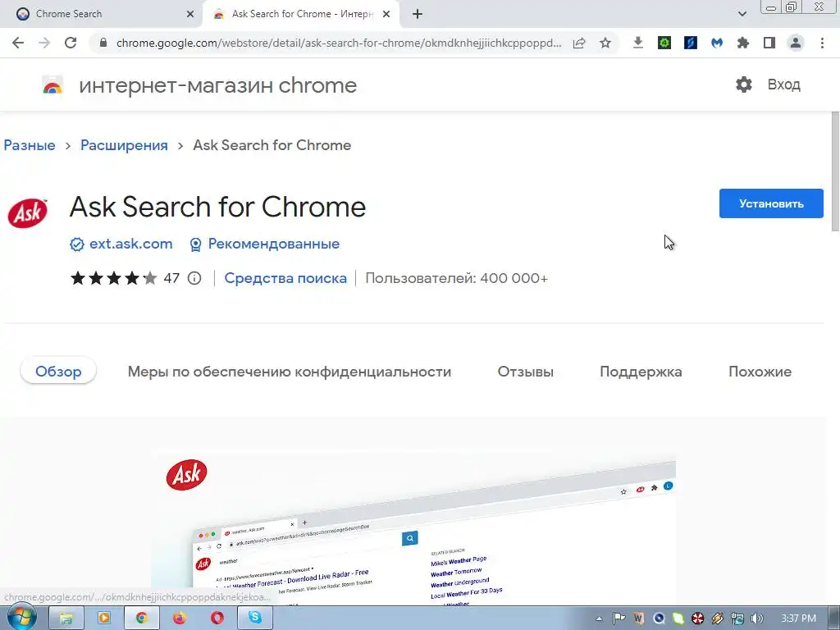Close the Ask Search for Chrome tab
The image size is (840, 630).
pos(386,14)
